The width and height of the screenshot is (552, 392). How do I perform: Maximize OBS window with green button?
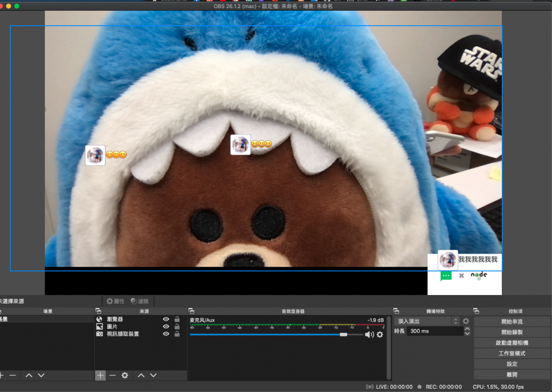17,6
